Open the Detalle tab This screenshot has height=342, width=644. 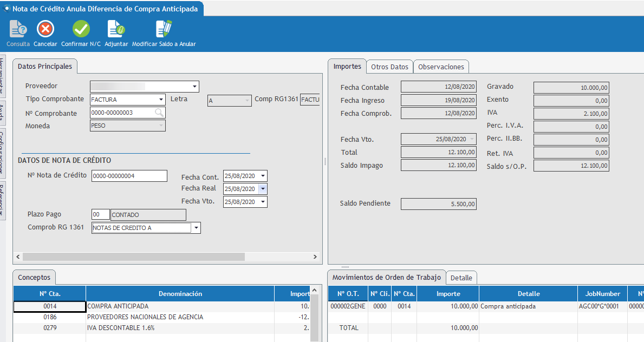[461, 278]
